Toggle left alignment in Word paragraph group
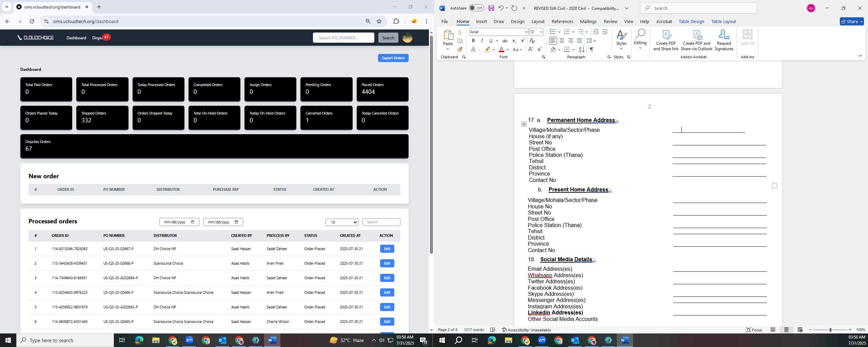 point(553,41)
